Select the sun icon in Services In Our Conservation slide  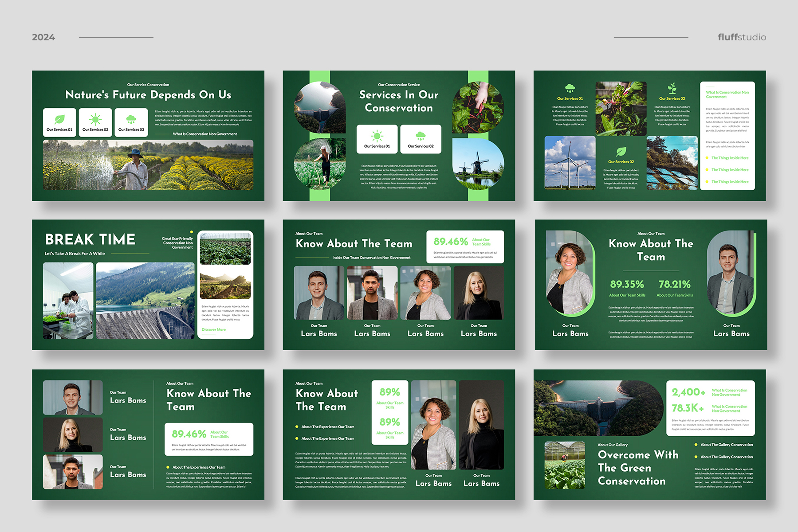[377, 136]
